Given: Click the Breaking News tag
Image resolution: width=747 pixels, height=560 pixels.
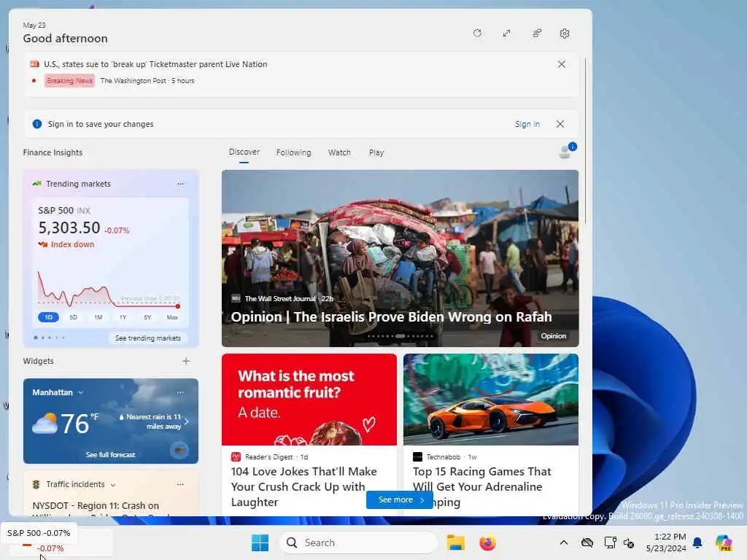Looking at the screenshot, I should pos(69,80).
